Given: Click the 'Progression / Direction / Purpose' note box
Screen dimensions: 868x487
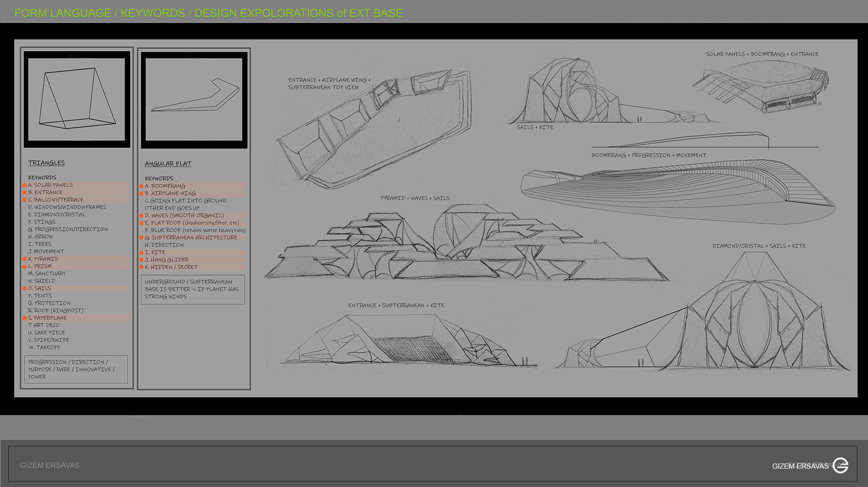Looking at the screenshot, I should pyautogui.click(x=76, y=369).
